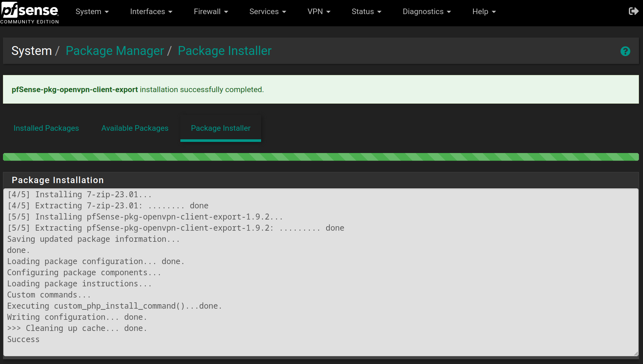Screen dimensions: 643x364
Task: Select the Package Installer tab
Action: tap(221, 128)
